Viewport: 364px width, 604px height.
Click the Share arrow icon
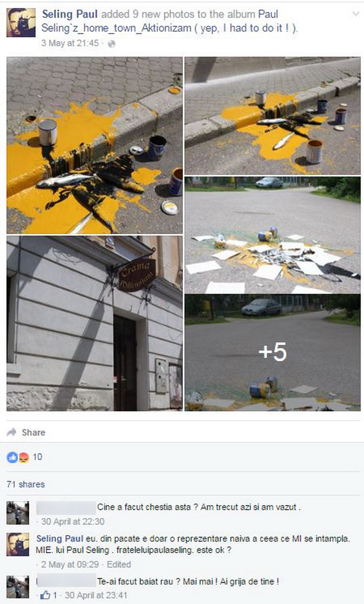[12, 432]
